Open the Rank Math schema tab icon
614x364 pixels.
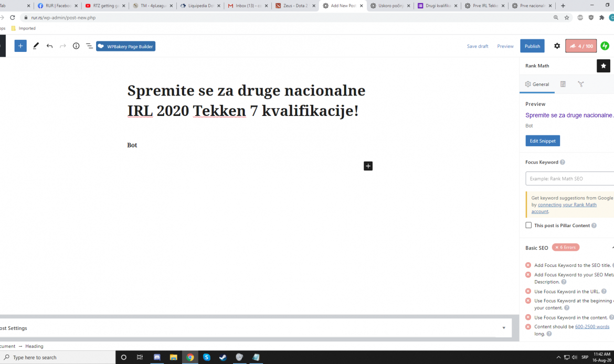[563, 84]
